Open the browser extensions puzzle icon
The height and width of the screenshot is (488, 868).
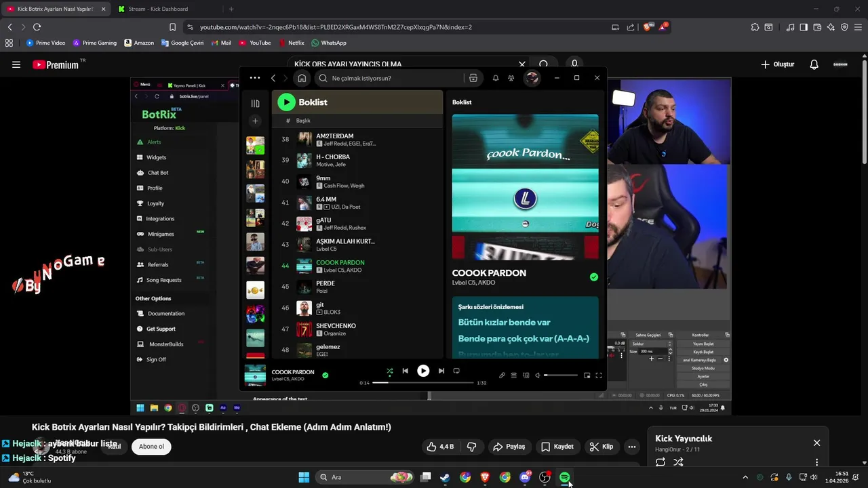tap(755, 27)
